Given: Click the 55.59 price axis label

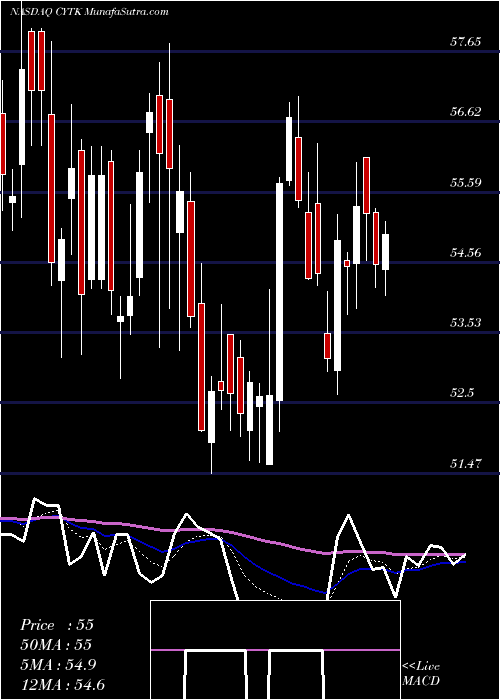Looking at the screenshot, I should [x=466, y=182].
